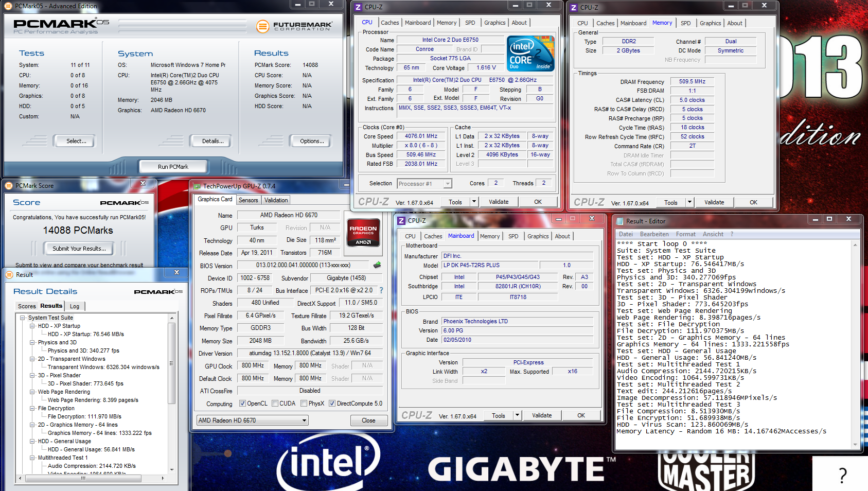The height and width of the screenshot is (491, 868).
Task: Click the Intel Core 2 Duo logo in CPU-Z
Action: coord(530,54)
